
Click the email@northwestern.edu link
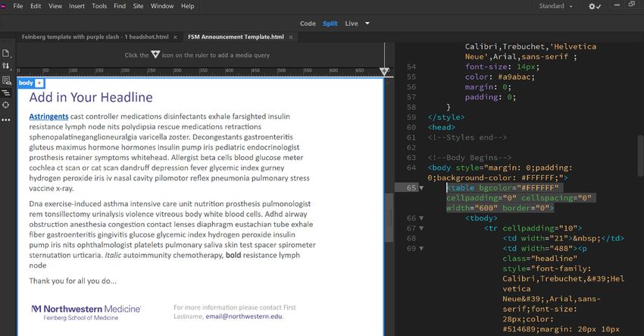click(244, 316)
